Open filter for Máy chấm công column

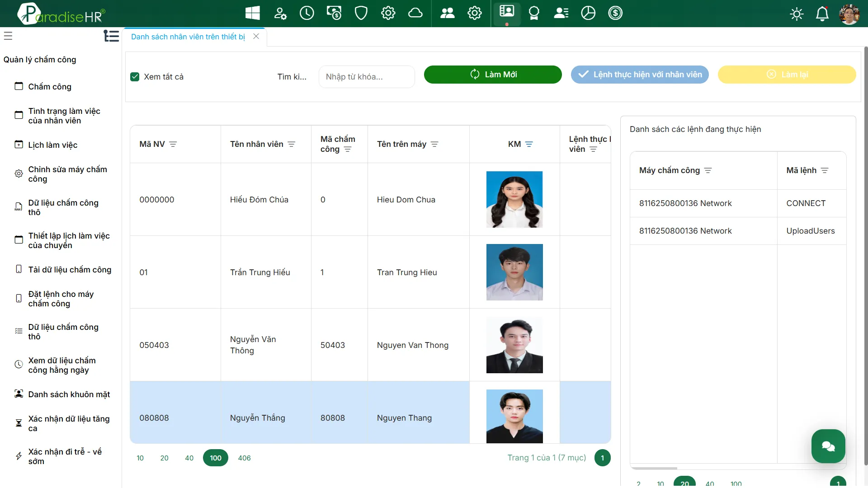pyautogui.click(x=708, y=170)
